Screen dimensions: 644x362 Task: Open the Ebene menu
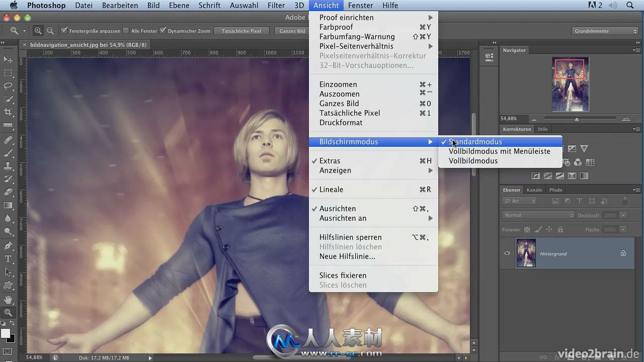point(179,6)
